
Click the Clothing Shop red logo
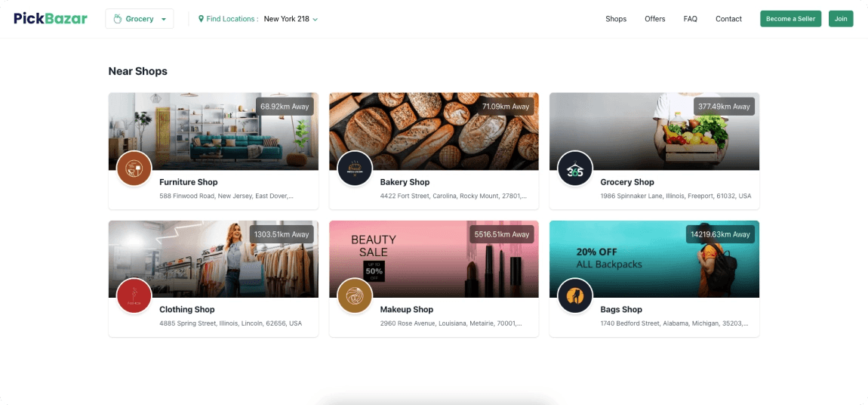134,296
